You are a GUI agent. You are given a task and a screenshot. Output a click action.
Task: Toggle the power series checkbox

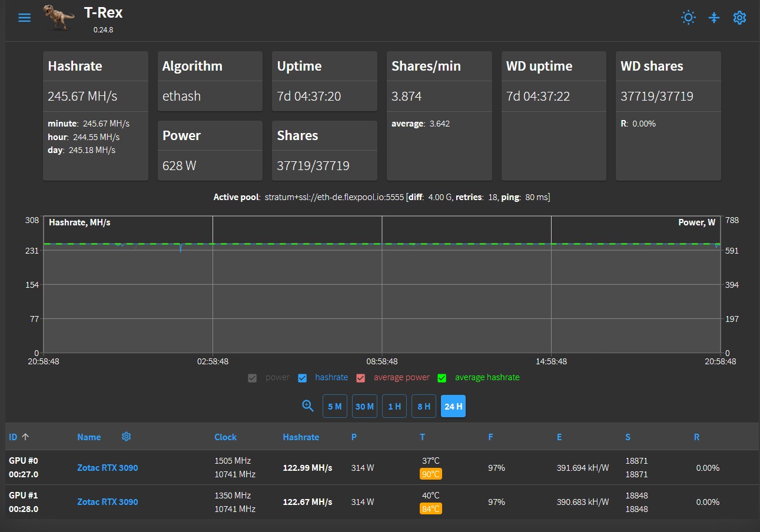tap(253, 378)
